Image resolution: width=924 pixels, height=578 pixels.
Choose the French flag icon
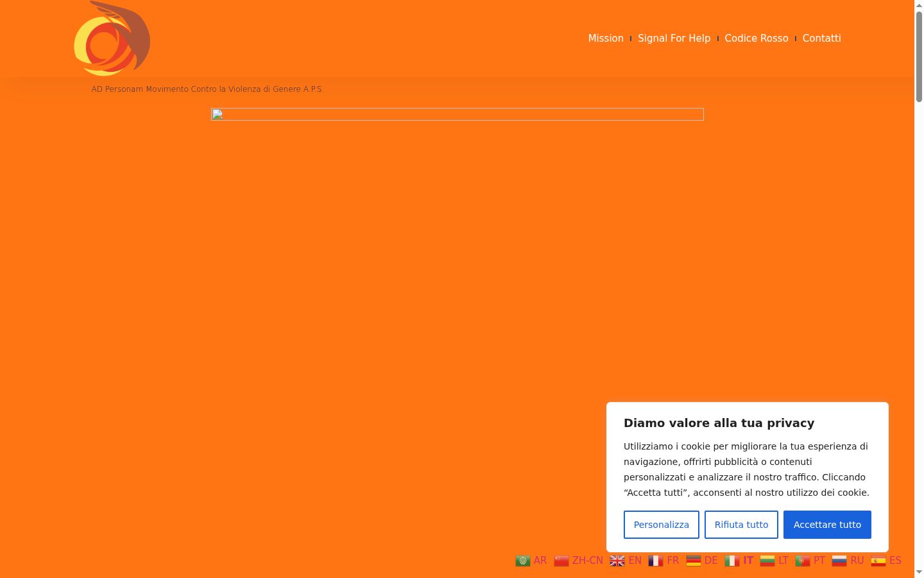(x=656, y=561)
